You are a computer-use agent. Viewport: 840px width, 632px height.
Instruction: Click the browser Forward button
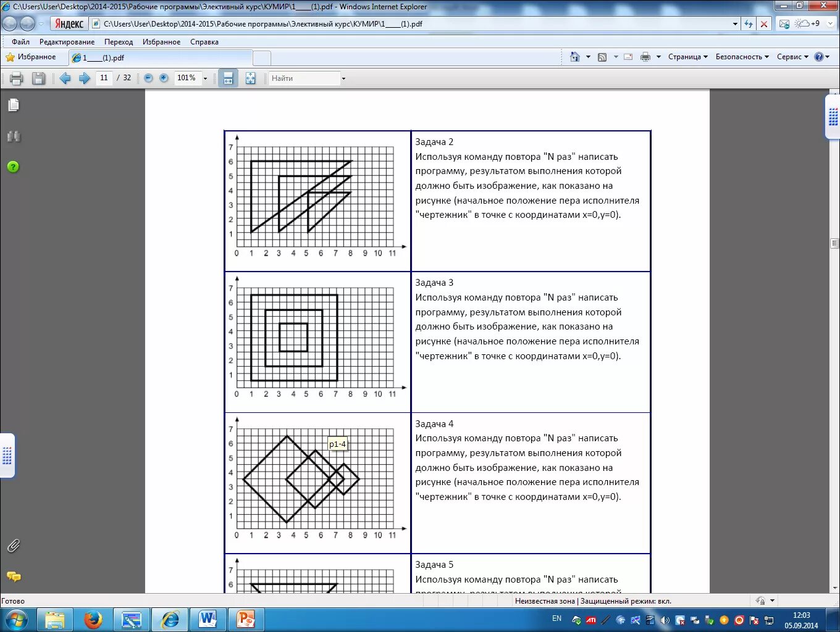(x=27, y=23)
